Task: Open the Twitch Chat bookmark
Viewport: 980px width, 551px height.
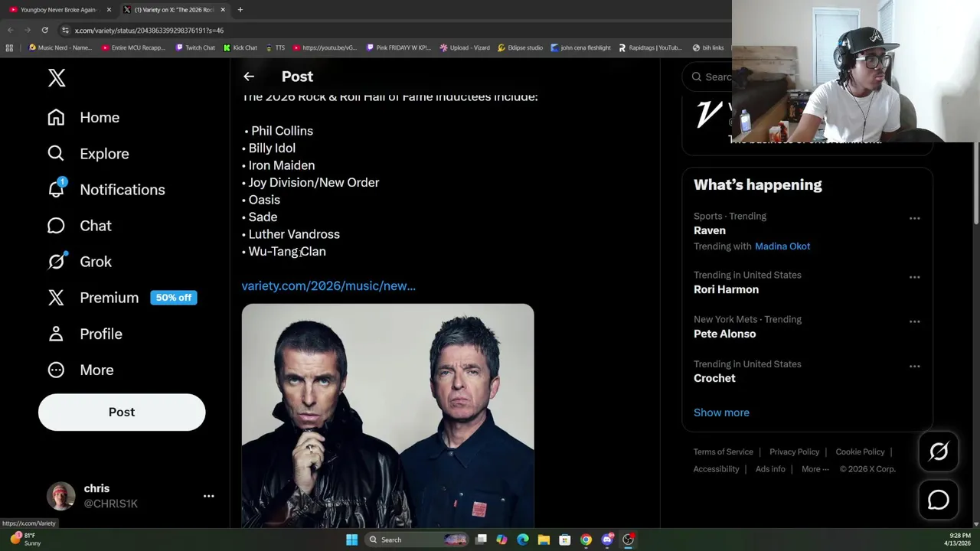Action: point(195,47)
